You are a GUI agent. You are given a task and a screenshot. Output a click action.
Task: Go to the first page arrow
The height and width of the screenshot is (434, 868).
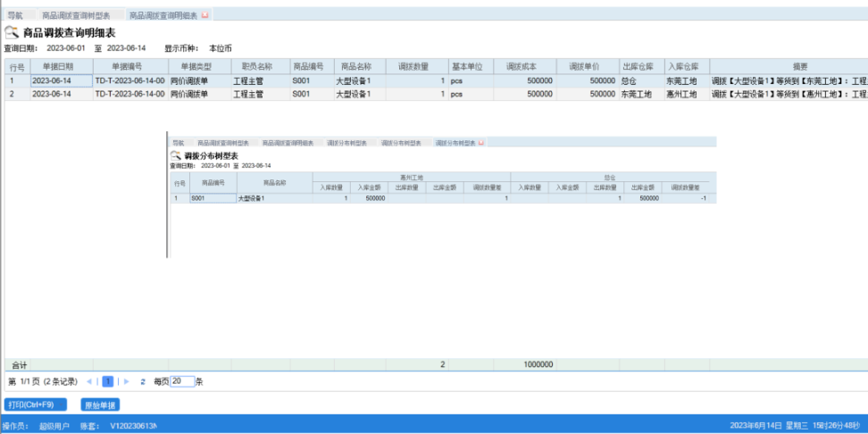(88, 381)
